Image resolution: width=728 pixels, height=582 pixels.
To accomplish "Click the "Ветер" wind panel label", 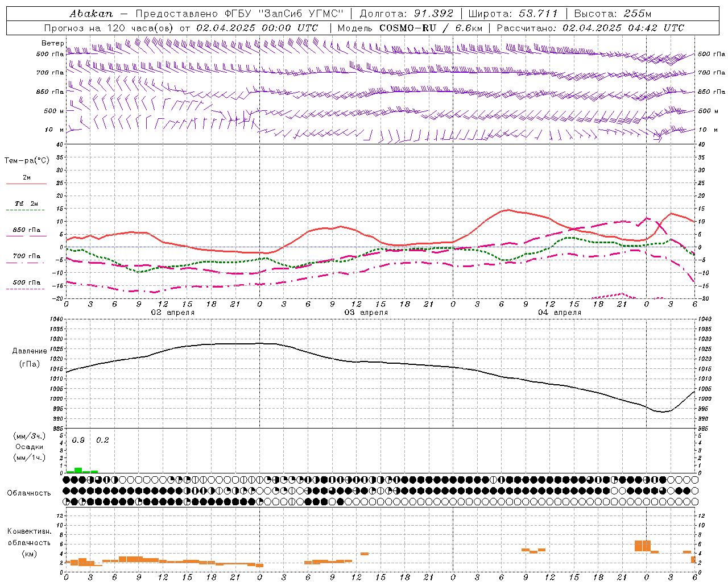I will [52, 43].
